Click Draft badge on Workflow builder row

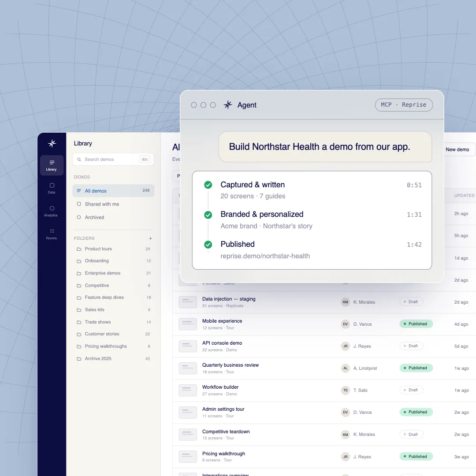click(411, 390)
